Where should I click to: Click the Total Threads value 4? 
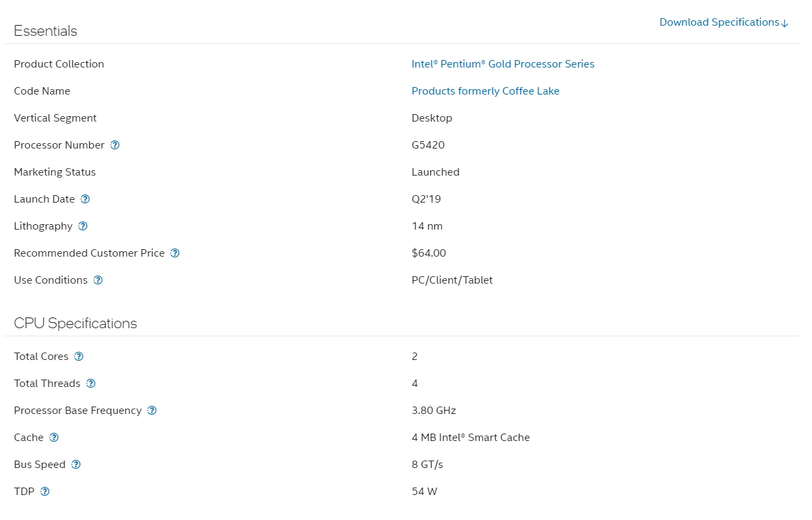click(415, 384)
